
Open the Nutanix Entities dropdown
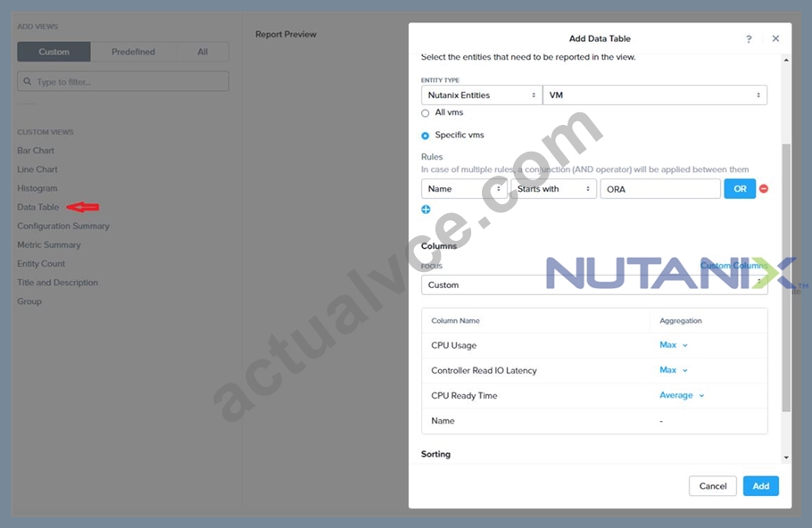pyautogui.click(x=481, y=95)
